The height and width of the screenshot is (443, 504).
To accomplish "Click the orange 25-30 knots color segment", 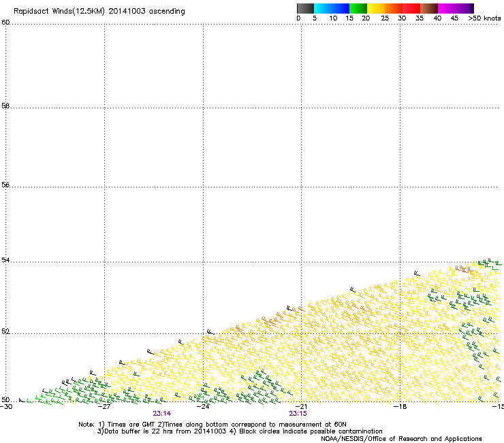I will [x=394, y=8].
